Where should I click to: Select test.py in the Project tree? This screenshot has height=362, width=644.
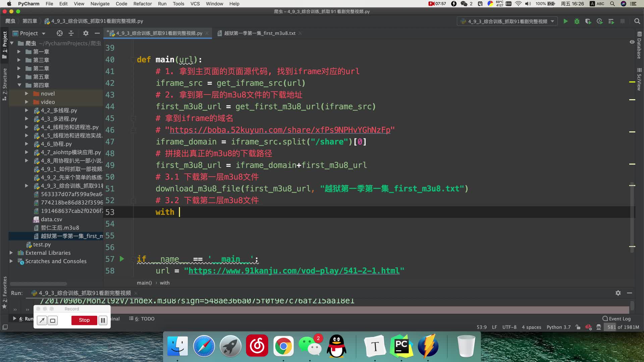42,244
